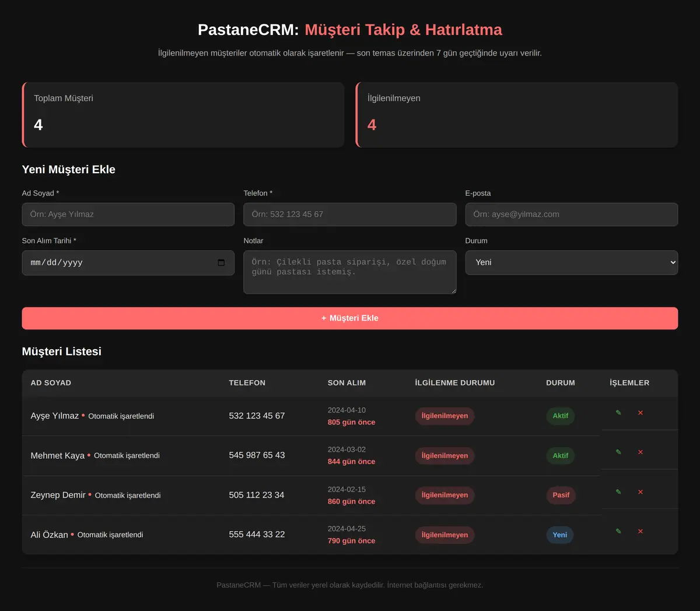Edit Mehmet Kaya's record via pencil icon
Screen dimensions: 700x611
tap(618, 452)
